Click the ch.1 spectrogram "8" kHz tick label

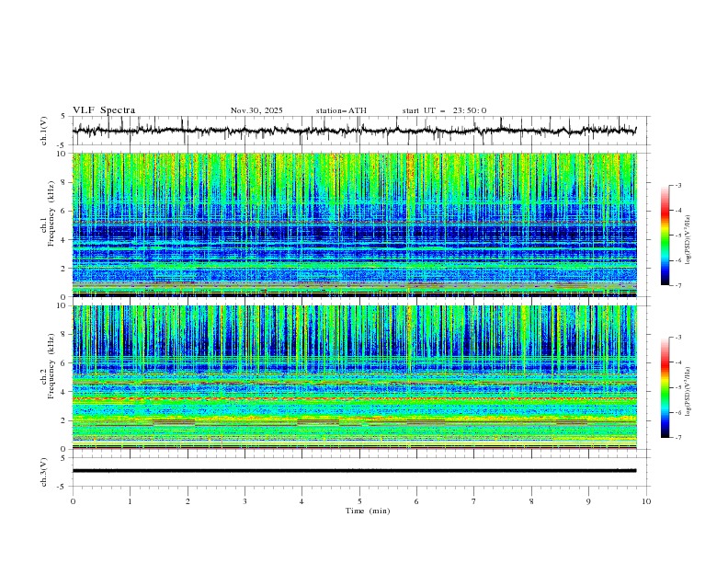(65, 182)
